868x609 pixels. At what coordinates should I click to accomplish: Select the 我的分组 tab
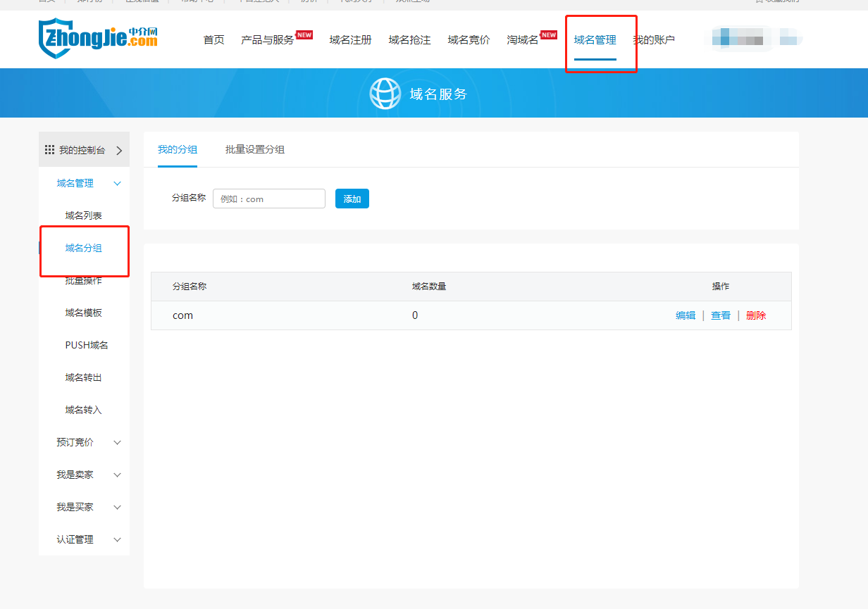coord(178,149)
